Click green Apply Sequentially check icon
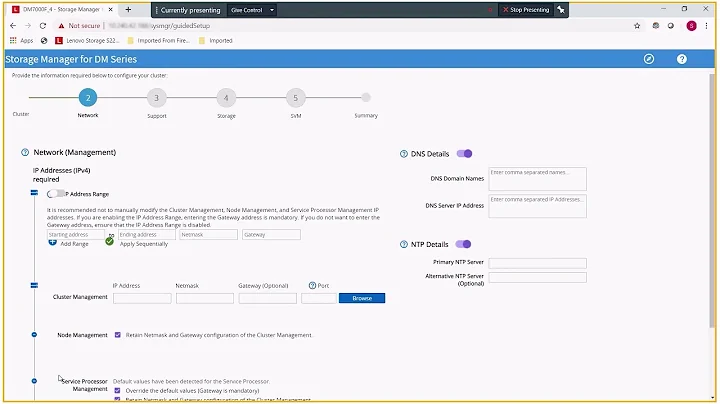 tap(109, 241)
